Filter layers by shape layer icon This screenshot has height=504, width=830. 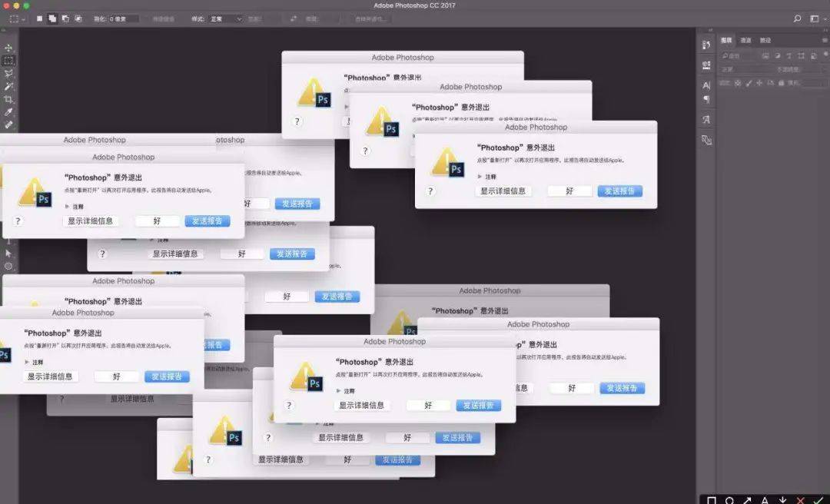801,55
